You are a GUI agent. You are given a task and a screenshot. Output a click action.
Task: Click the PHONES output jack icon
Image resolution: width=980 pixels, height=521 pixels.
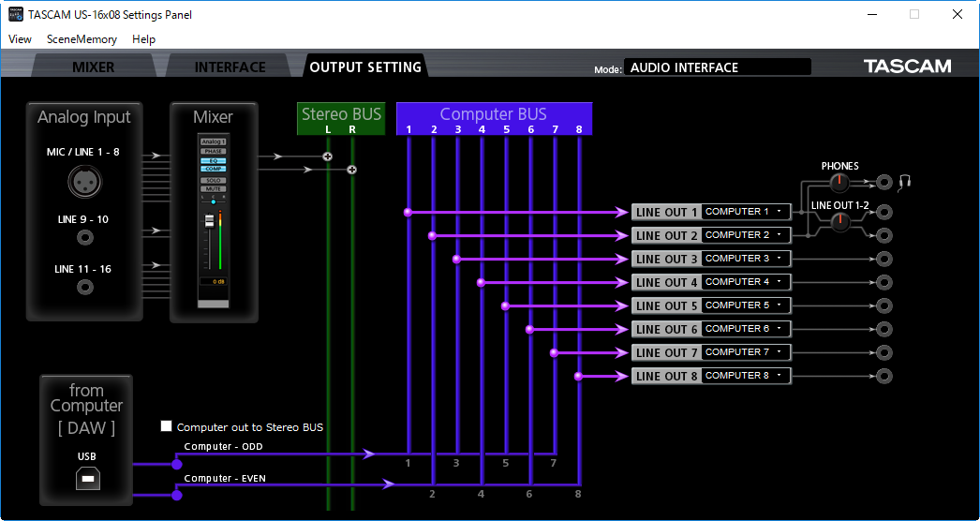pyautogui.click(x=883, y=182)
